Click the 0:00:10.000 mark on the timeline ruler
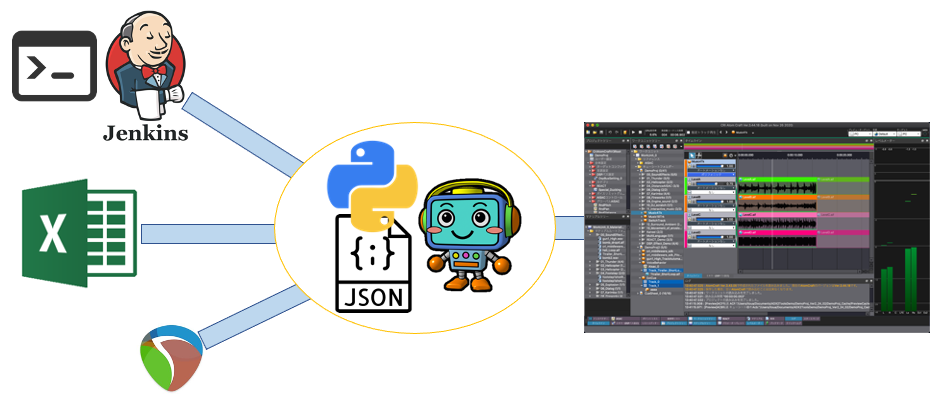Image resolution: width=944 pixels, height=404 pixels. 795,155
